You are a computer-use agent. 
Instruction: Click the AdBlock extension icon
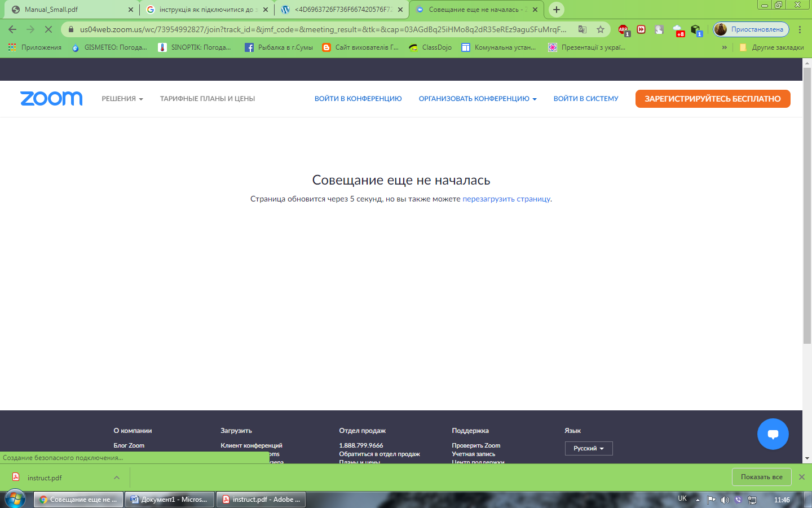(x=623, y=29)
